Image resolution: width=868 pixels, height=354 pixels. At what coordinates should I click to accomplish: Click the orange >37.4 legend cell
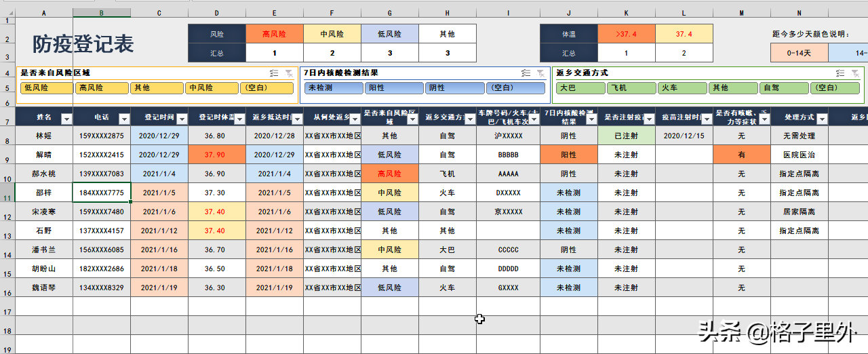pyautogui.click(x=627, y=34)
